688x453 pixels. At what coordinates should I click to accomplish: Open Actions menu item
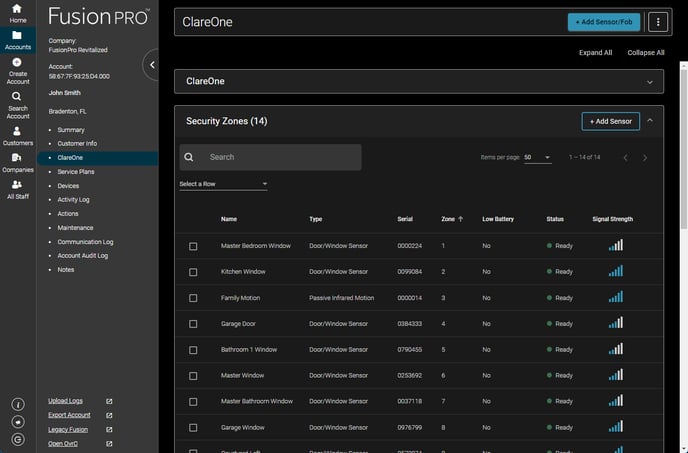[x=68, y=214]
